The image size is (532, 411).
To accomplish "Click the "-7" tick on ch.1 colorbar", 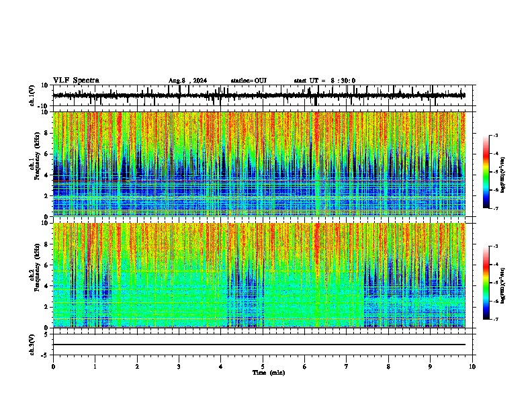I will [495, 208].
